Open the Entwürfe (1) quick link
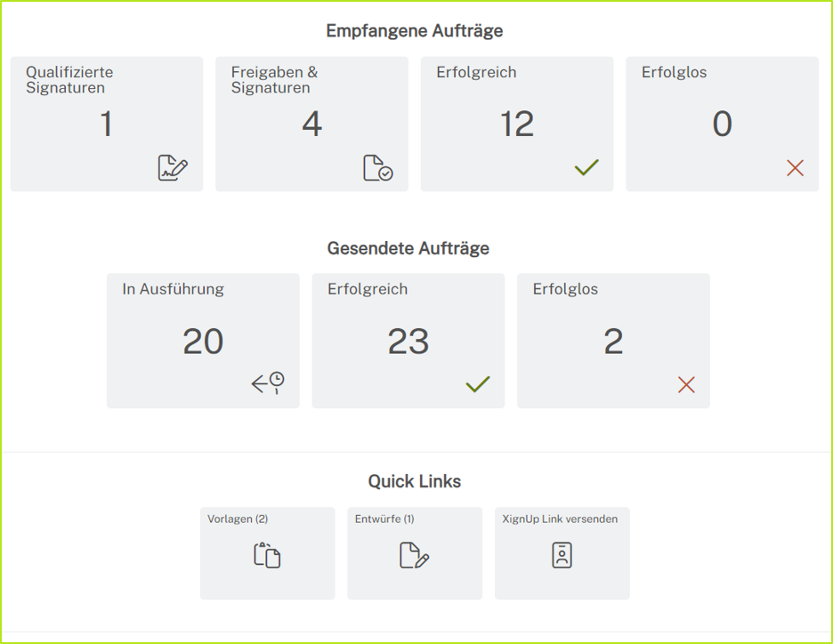833x644 pixels. click(414, 553)
